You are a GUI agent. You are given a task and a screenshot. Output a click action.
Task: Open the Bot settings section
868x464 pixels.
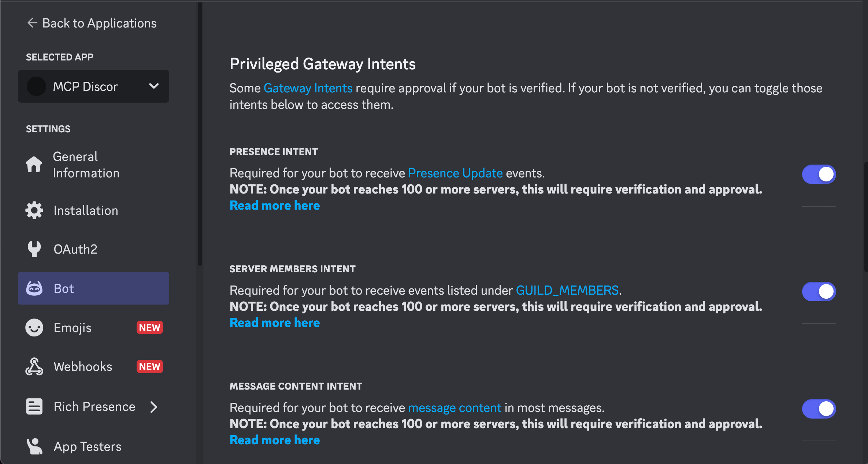[x=64, y=288]
